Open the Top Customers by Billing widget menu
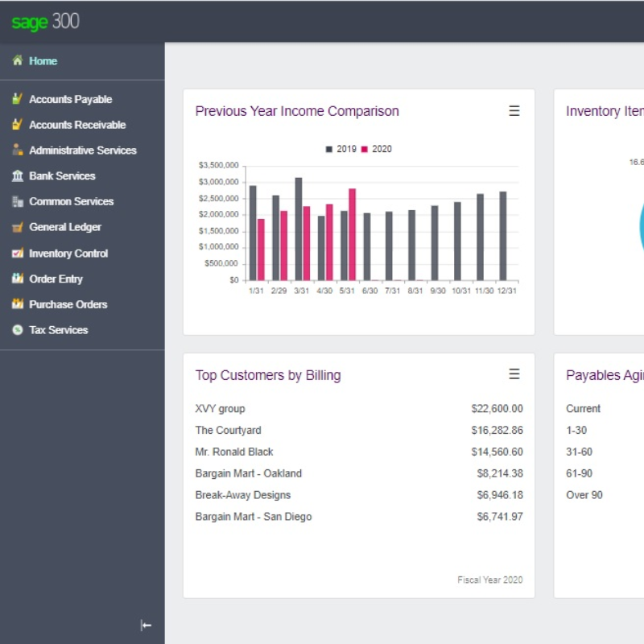This screenshot has height=644, width=644. [514, 374]
